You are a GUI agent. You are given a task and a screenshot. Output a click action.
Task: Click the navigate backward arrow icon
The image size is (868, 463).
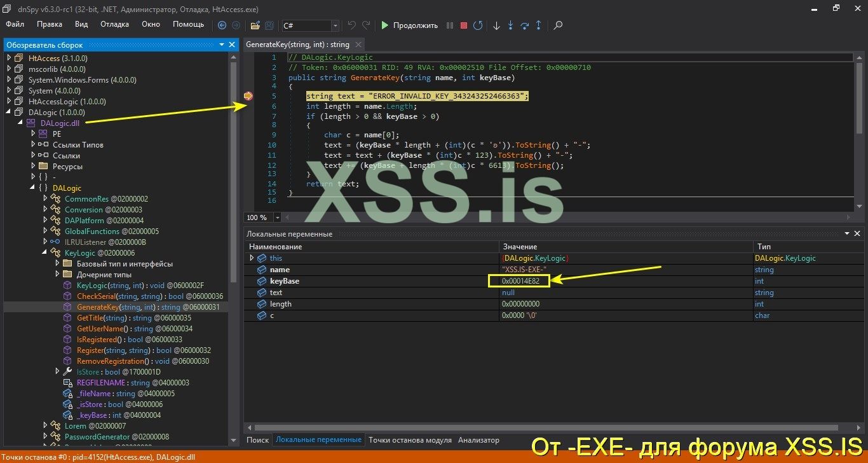[x=222, y=25]
